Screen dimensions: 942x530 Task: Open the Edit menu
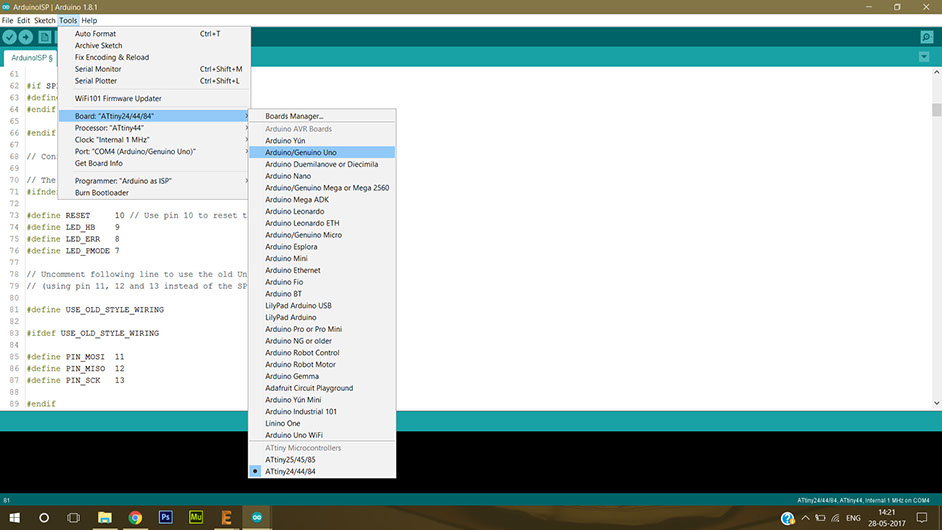(23, 20)
